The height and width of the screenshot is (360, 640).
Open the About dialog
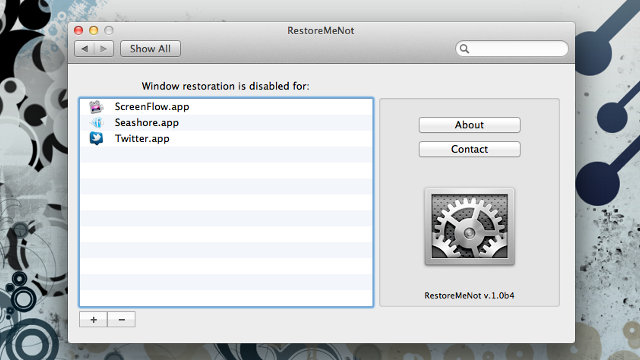click(x=469, y=125)
